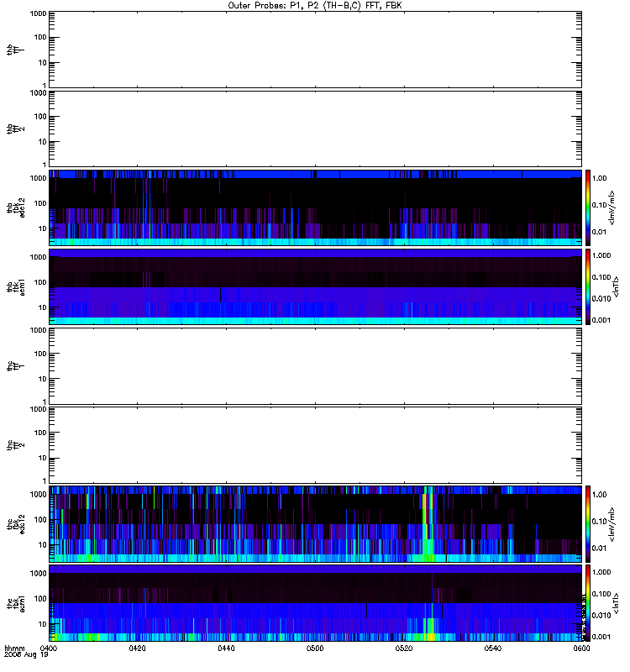Click the bright burst near 0525 in thc edc12
The height and width of the screenshot is (672, 630).
tap(428, 525)
